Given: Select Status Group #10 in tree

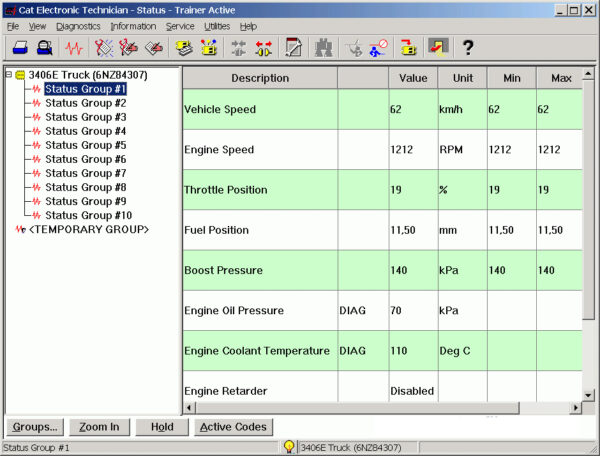Looking at the screenshot, I should [x=88, y=215].
